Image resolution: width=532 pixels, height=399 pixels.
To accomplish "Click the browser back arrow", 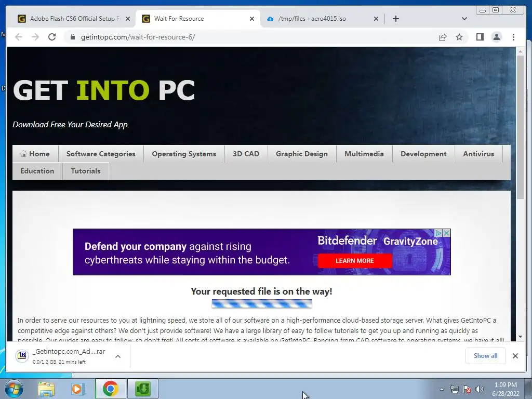I will 19,37.
